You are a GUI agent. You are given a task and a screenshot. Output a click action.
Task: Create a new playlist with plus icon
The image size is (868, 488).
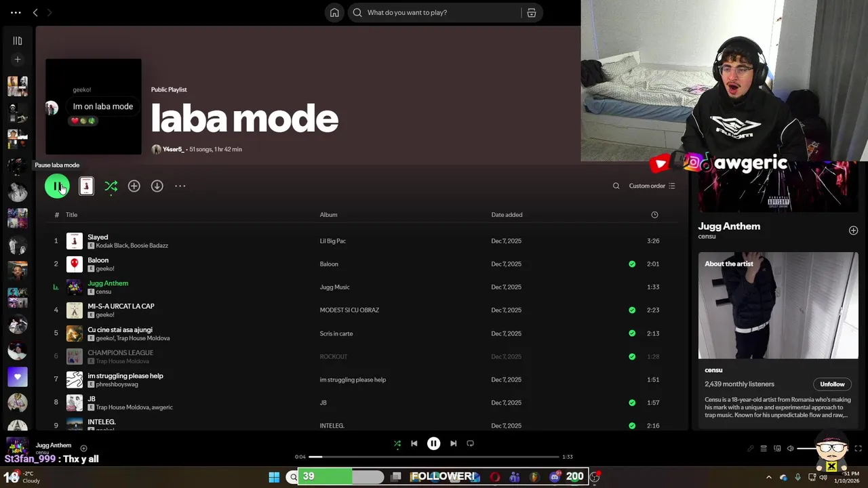[18, 60]
